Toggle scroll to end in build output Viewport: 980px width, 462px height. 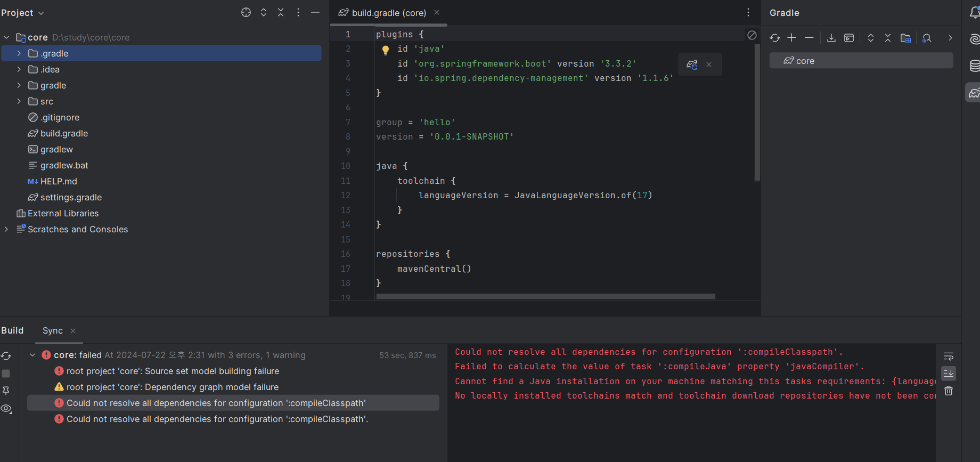point(949,374)
